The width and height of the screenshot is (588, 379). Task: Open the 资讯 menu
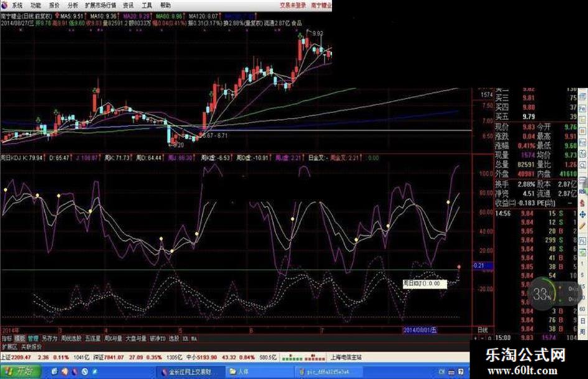128,5
